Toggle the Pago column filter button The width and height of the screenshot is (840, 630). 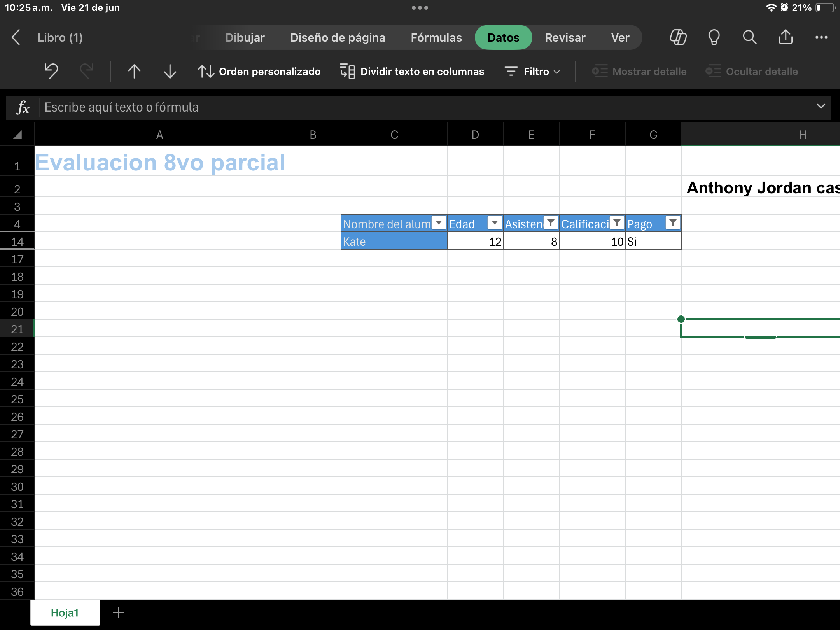coord(673,223)
